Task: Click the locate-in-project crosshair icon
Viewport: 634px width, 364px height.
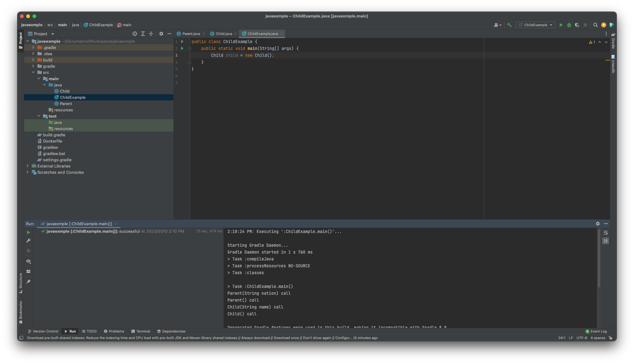Action: click(135, 34)
